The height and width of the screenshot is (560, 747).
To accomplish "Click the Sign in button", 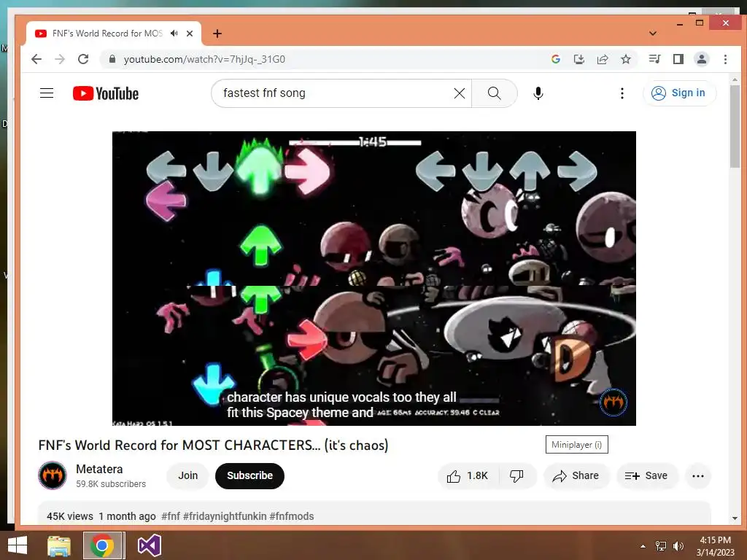I will [x=679, y=93].
